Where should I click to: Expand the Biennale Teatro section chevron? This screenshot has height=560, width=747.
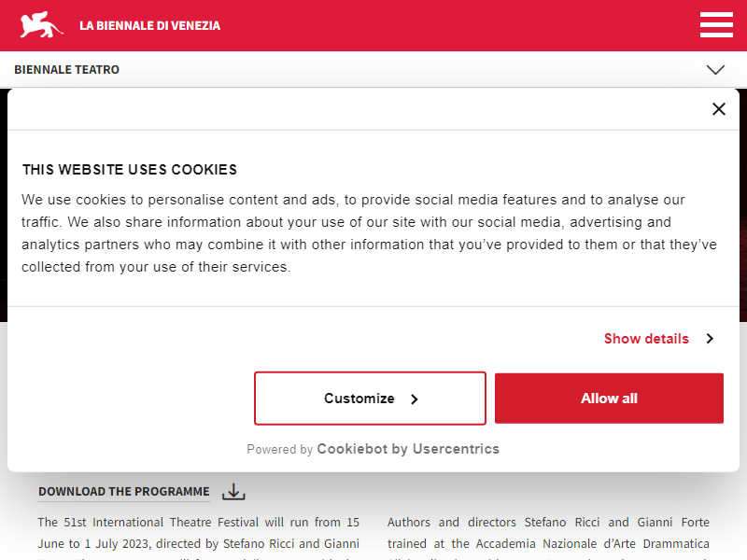click(x=715, y=69)
